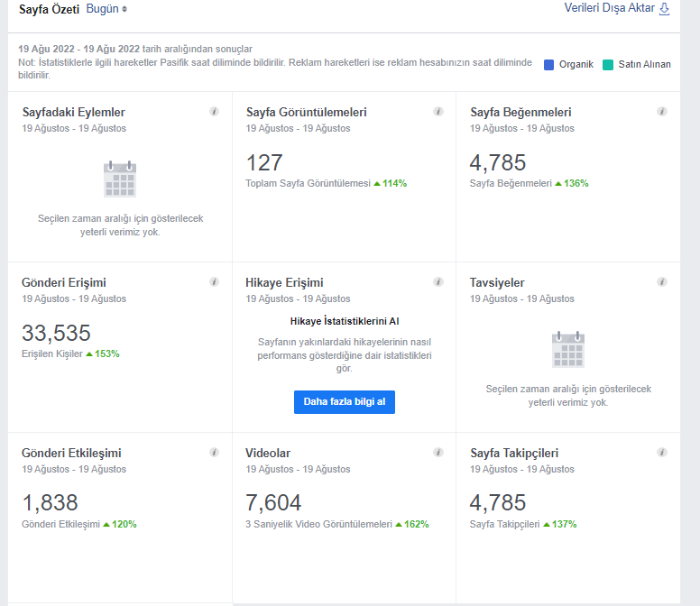The image size is (700, 606).
Task: Click the export download arrow icon
Action: click(664, 8)
